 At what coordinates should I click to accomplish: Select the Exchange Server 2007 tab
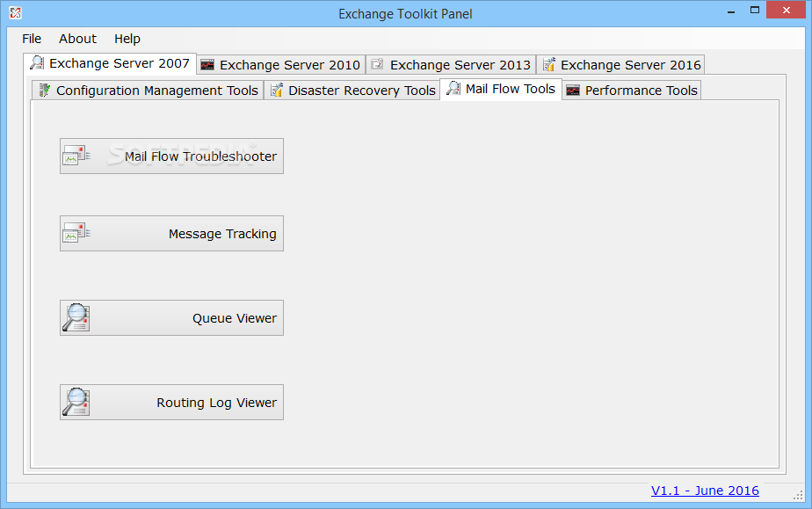[x=110, y=63]
